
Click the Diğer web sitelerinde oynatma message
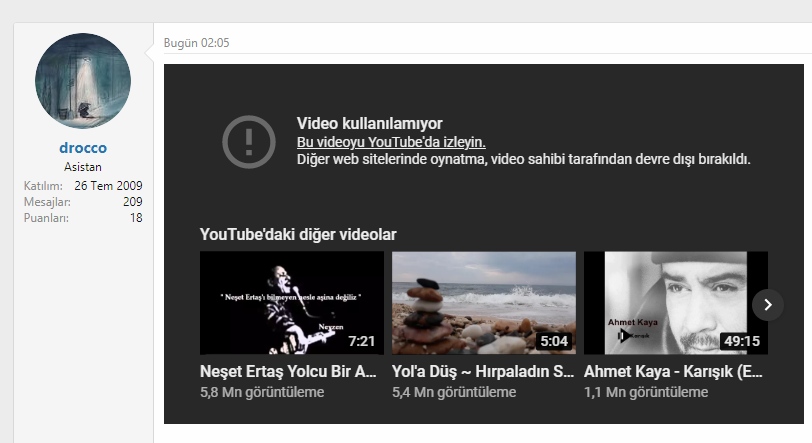524,159
